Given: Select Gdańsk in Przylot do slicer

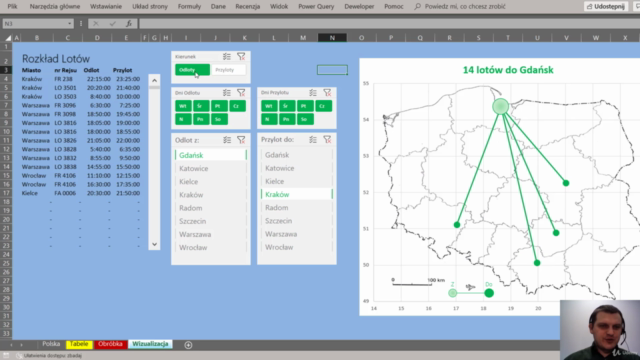Looking at the screenshot, I should (x=297, y=155).
